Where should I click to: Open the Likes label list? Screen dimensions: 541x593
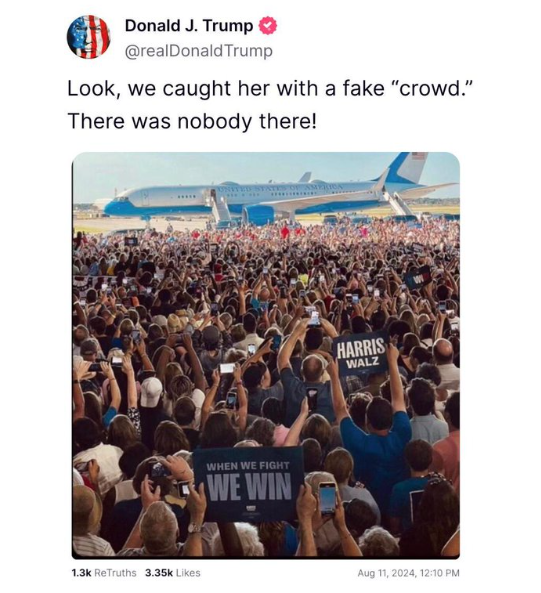click(x=188, y=573)
